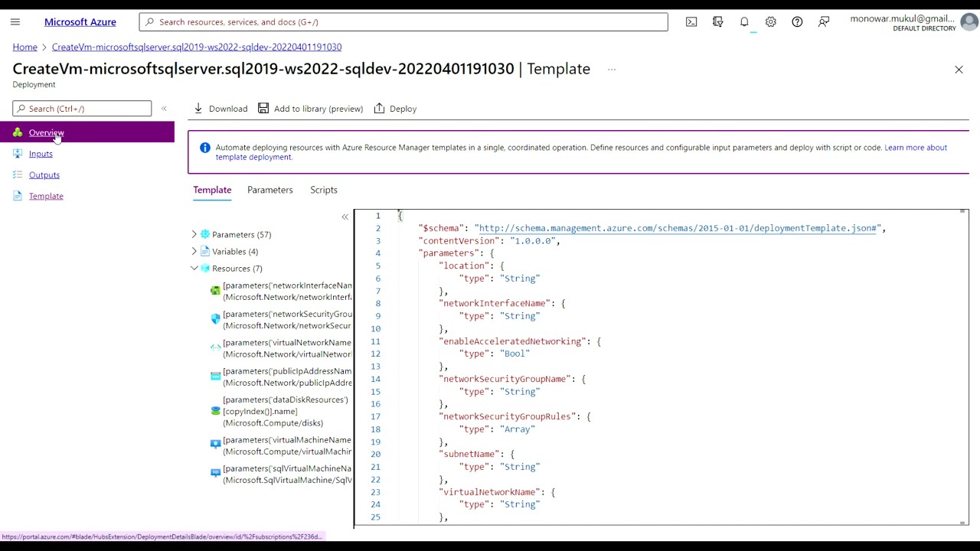Click the Template menu icon

point(18,196)
